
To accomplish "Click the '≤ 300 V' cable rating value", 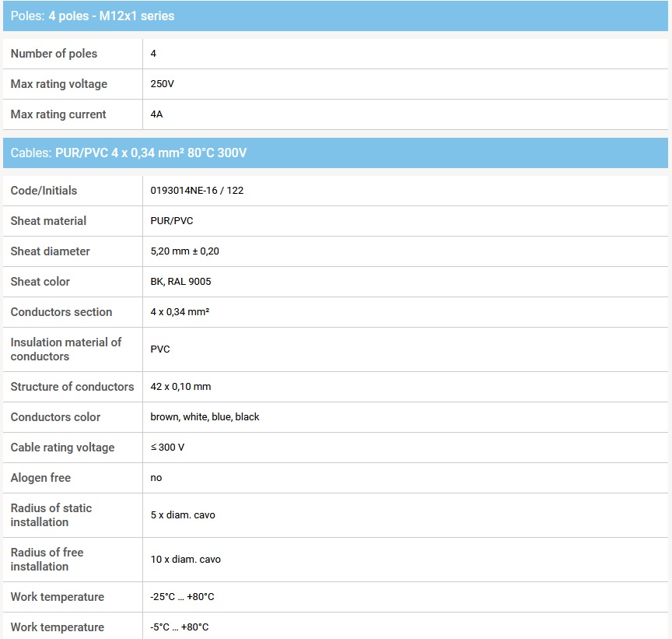I will [x=167, y=448].
